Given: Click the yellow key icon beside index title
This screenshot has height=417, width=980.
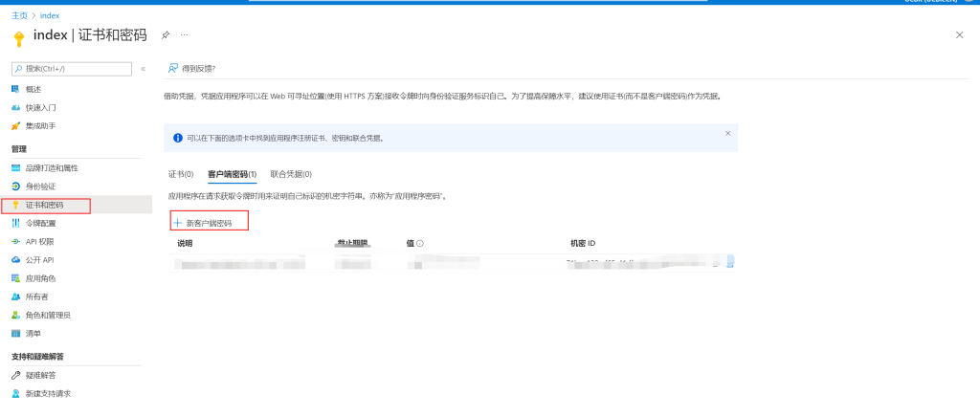Looking at the screenshot, I should click(x=18, y=38).
